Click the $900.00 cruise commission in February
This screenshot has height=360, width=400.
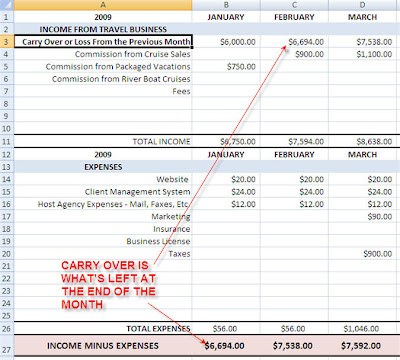coord(294,54)
